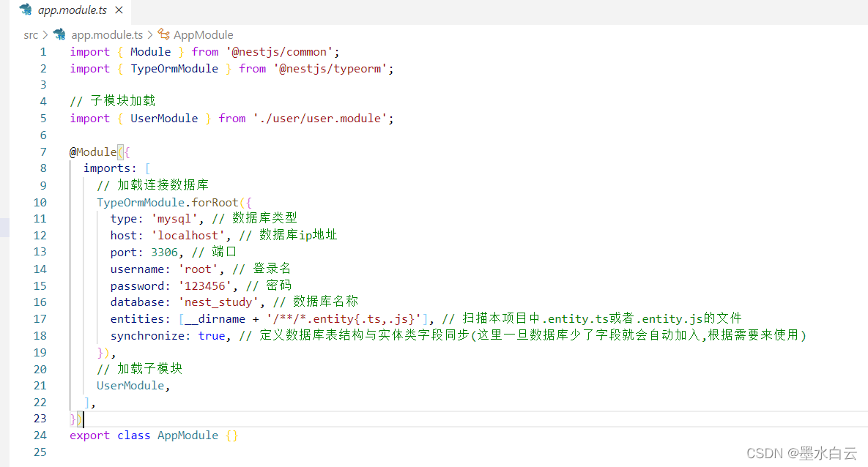Click the comment // 加载子模块
Viewport: 868px width, 467px height.
click(139, 369)
